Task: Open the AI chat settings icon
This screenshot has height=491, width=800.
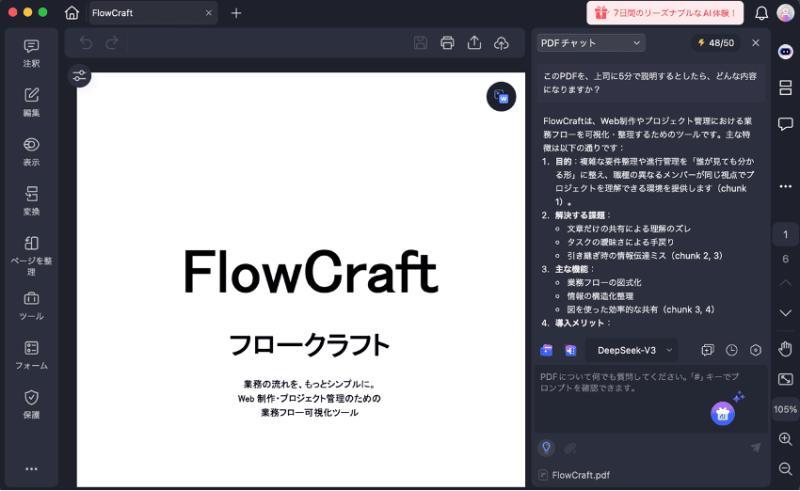Action: 756,350
